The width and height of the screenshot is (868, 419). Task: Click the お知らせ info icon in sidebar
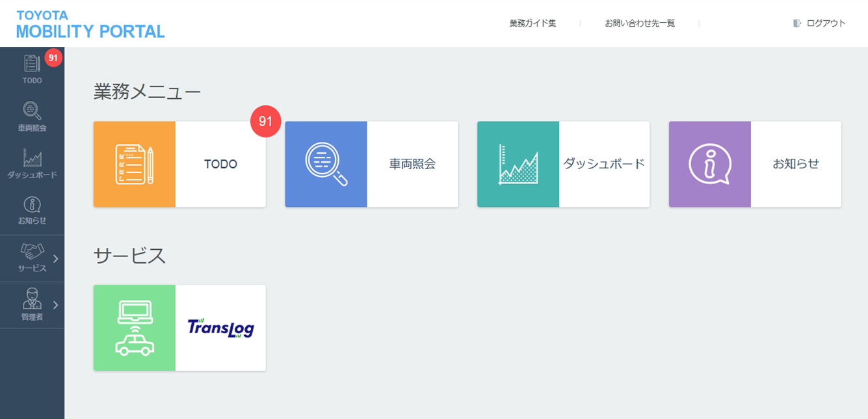point(32,204)
